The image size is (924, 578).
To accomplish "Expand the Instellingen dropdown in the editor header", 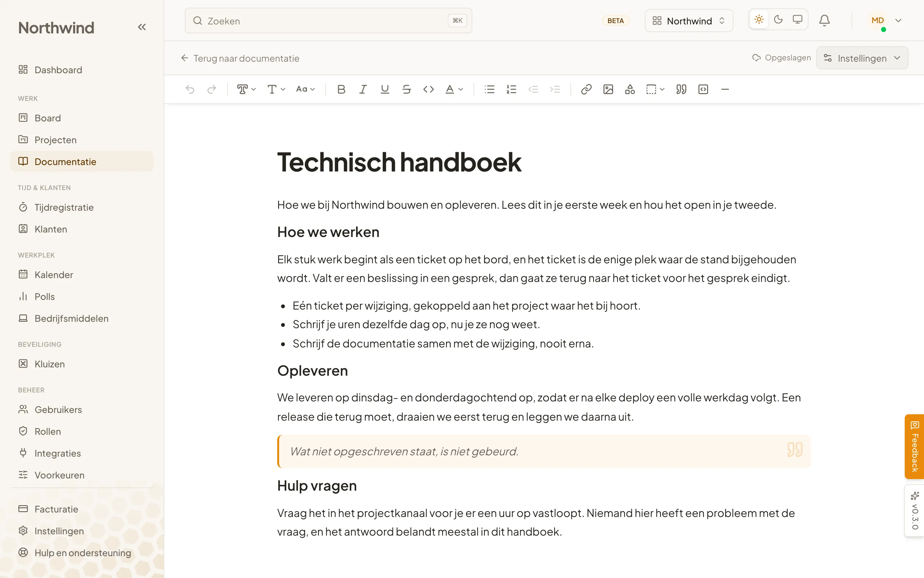I will (862, 58).
